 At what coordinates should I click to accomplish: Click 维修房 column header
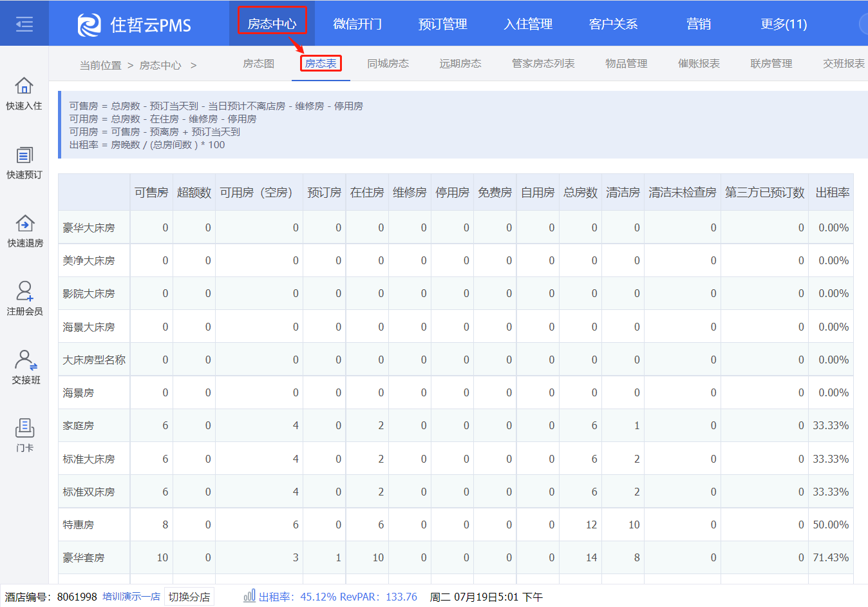pos(410,192)
